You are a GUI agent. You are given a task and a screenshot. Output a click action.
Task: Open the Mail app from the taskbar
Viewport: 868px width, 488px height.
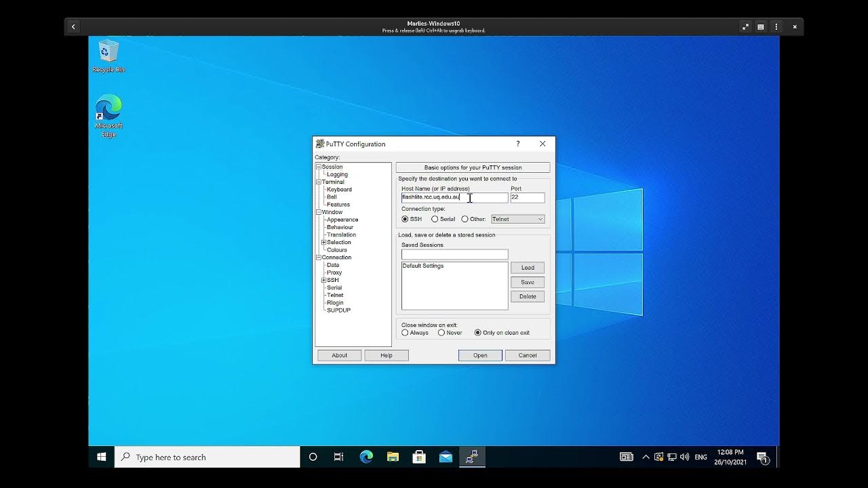446,457
